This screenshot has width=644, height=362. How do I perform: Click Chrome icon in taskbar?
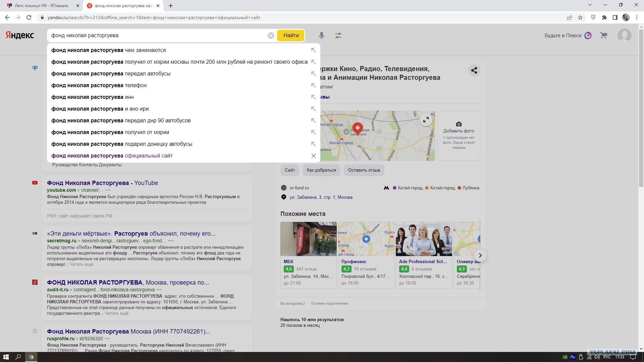point(31,357)
